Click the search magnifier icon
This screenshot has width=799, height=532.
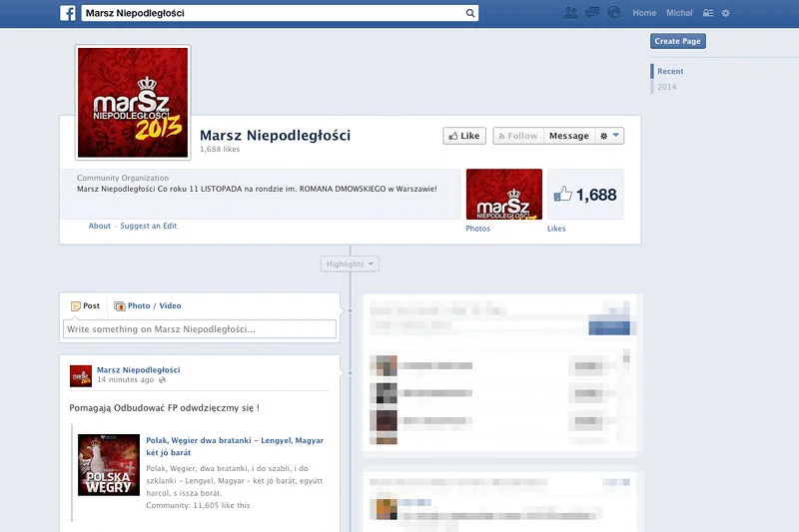pos(469,13)
